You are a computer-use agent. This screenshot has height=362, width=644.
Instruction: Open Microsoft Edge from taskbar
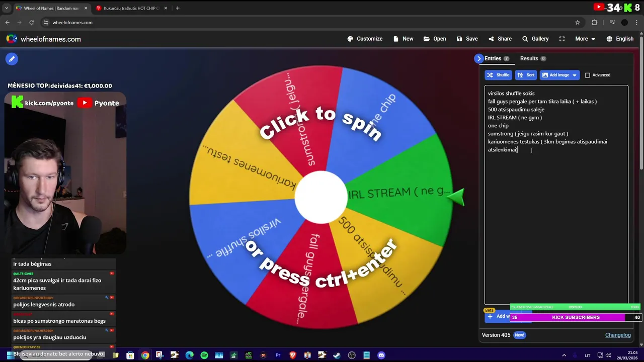pyautogui.click(x=189, y=355)
